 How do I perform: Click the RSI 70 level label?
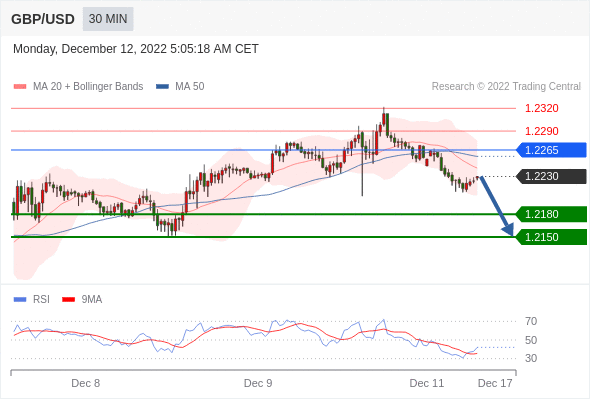coord(531,321)
